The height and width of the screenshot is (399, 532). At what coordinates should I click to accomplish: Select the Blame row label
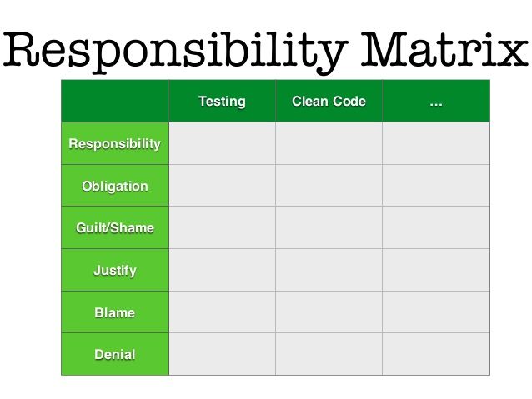point(115,312)
